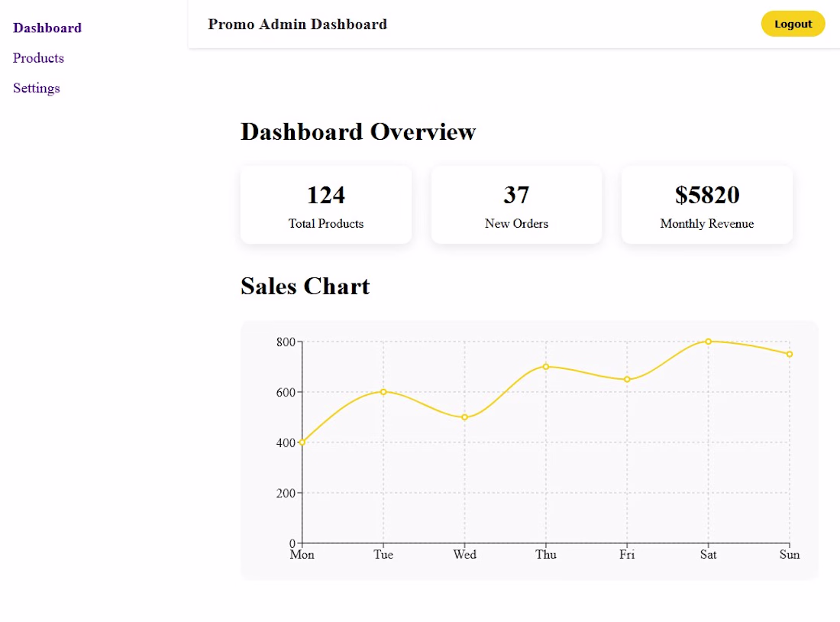Click the Promo Admin Dashboard title
Screen dimensions: 840x622
[297, 24]
